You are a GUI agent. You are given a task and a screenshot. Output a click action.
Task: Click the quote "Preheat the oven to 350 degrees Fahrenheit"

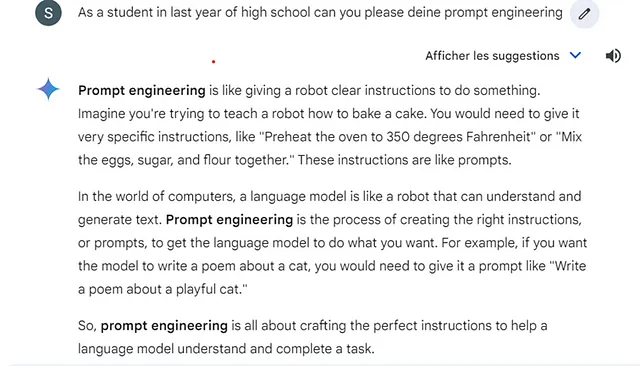pyautogui.click(x=398, y=137)
